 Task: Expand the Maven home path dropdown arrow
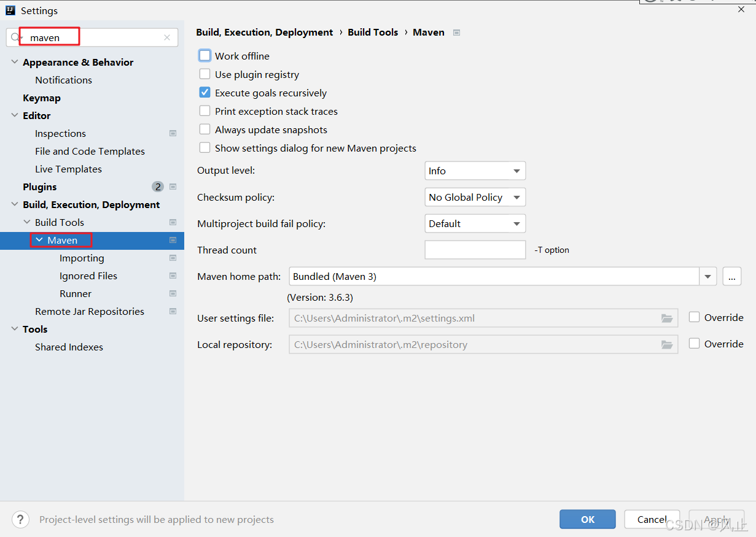[708, 276]
